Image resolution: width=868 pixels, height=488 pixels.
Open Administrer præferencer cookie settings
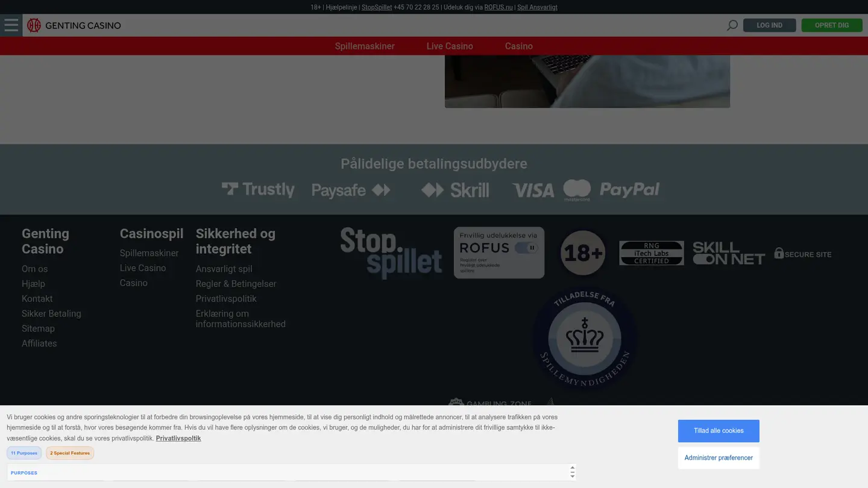click(x=719, y=458)
